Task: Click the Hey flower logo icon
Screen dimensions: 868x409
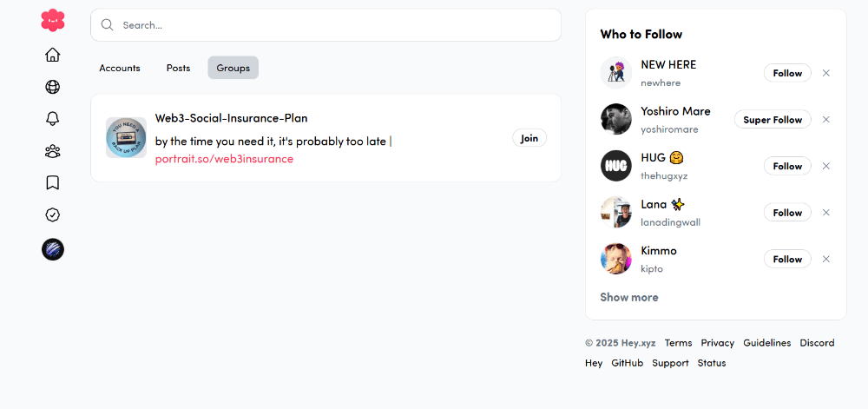Action: (53, 20)
